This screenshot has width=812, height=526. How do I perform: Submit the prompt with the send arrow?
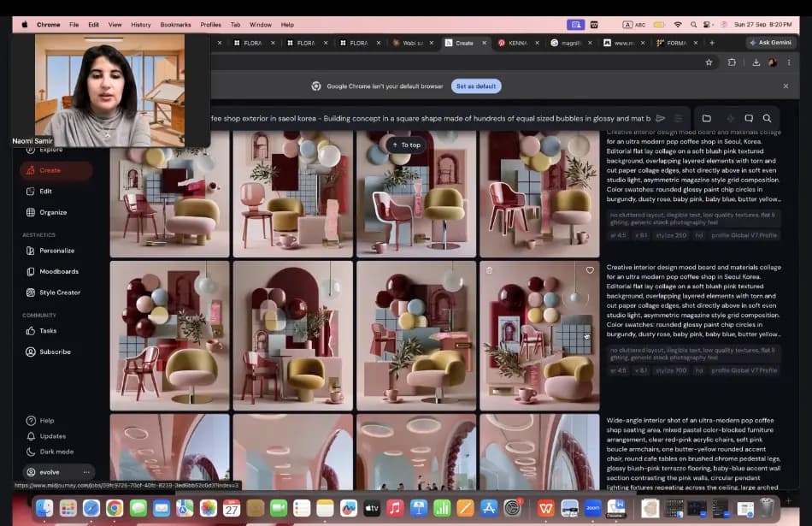tap(660, 118)
